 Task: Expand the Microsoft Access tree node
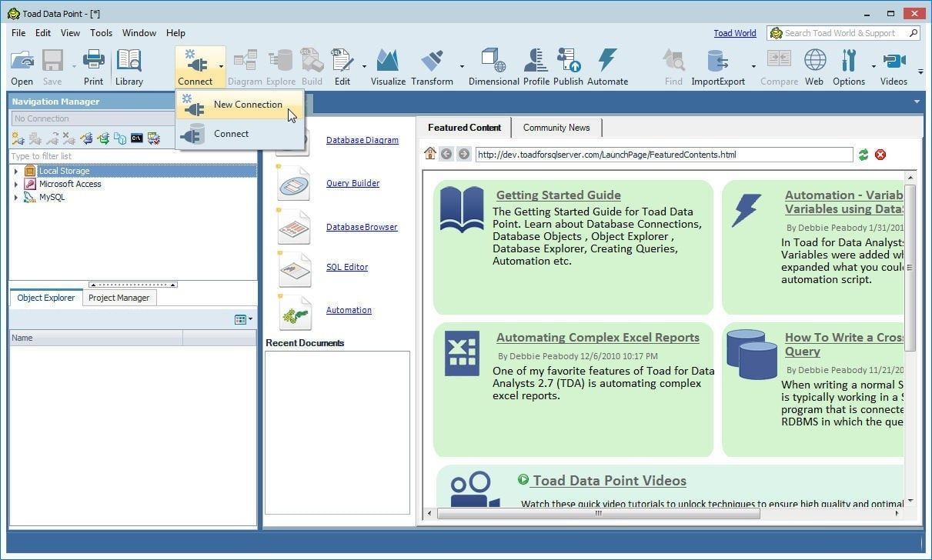[16, 184]
